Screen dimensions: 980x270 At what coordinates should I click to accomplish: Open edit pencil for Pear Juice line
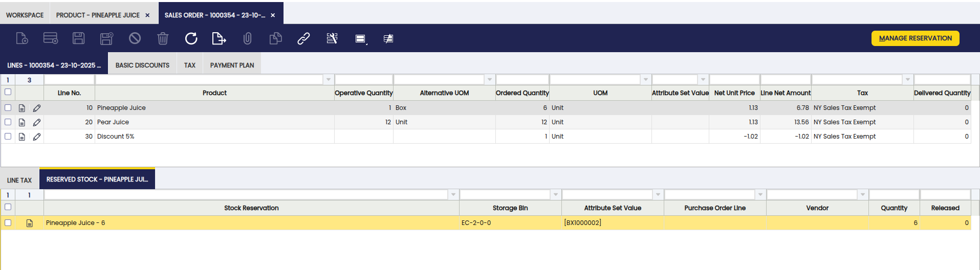pyautogui.click(x=37, y=122)
